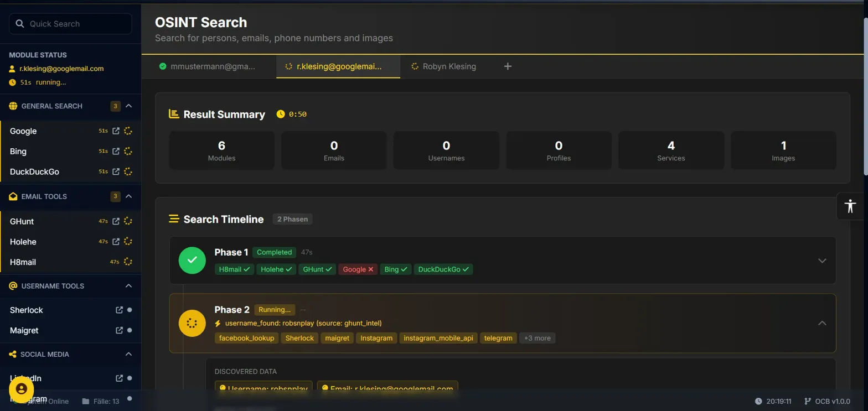Viewport: 868px width, 411px height.
Task: Click the yellow Phase 2 spinner circle
Action: pos(192,323)
